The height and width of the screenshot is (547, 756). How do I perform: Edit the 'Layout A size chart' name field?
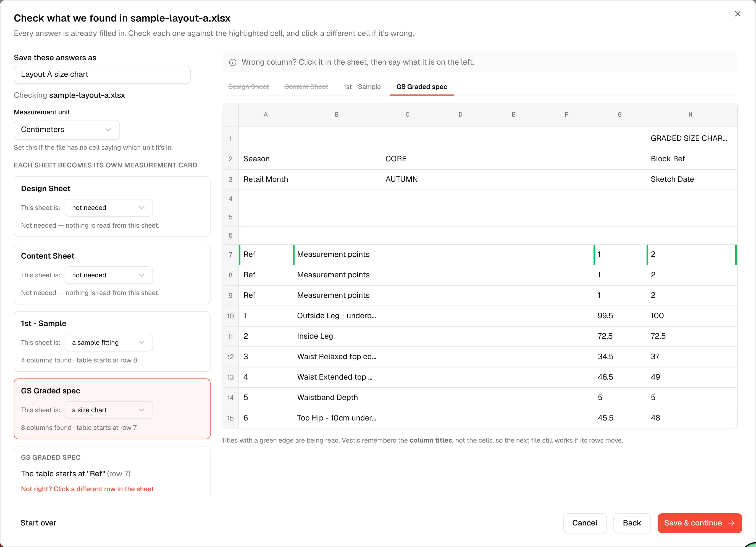[102, 74]
